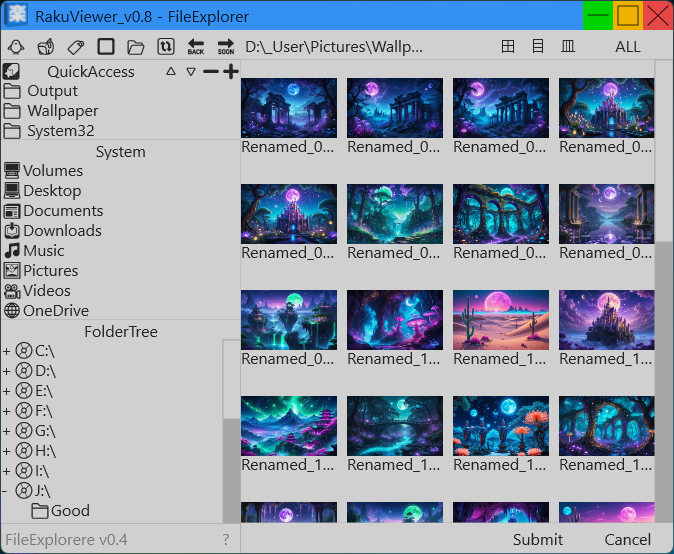Open the Wallpaper QuickAccess folder
Image resolution: width=674 pixels, height=554 pixels.
point(51,111)
